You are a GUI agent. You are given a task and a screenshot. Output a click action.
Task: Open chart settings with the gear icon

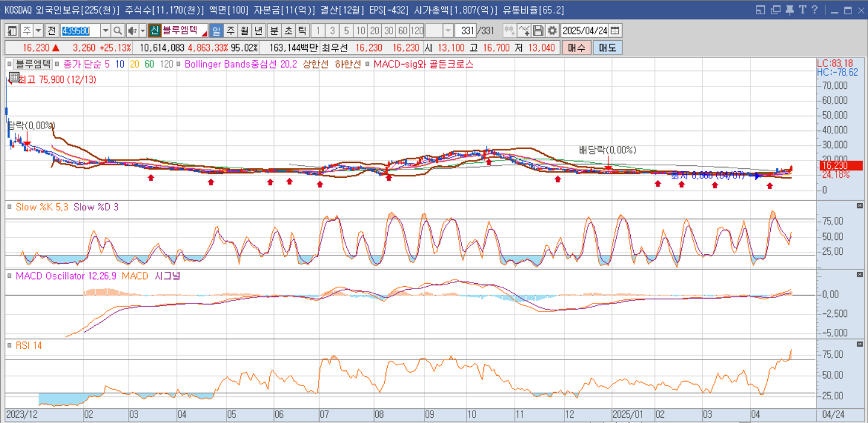(553, 31)
